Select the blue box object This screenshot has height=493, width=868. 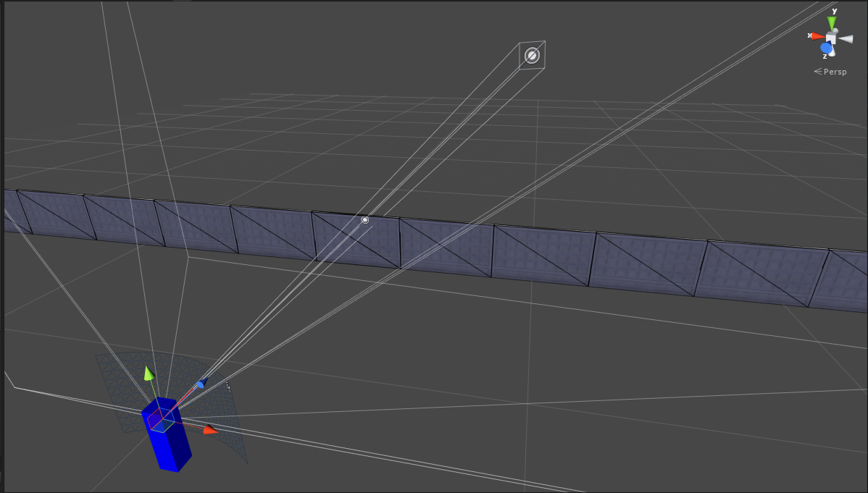tap(167, 434)
